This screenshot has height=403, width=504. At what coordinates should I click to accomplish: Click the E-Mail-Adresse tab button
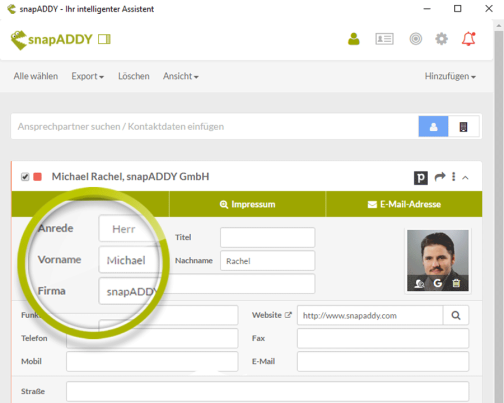[404, 204]
